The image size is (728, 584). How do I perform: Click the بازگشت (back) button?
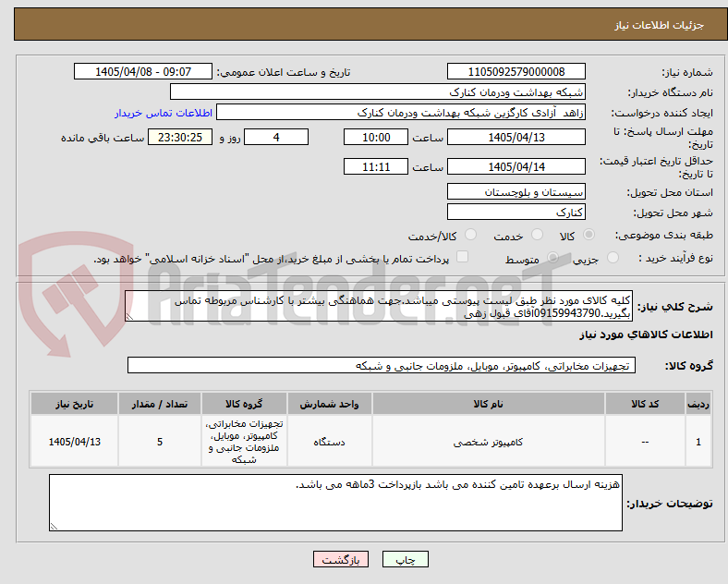(x=341, y=559)
